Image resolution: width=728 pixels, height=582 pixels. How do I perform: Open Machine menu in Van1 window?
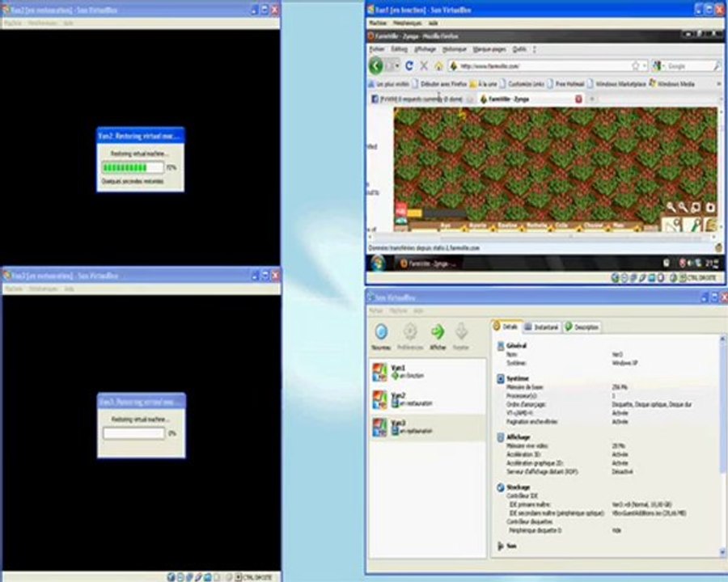click(378, 23)
